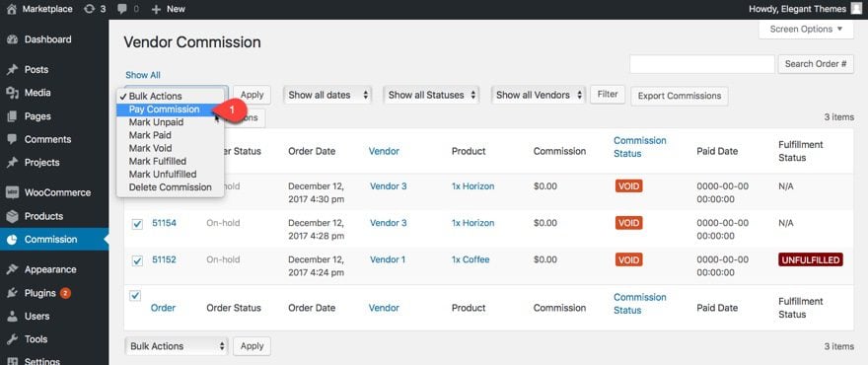The image size is (868, 365).
Task: Open the Show all dates dropdown
Action: (x=327, y=96)
